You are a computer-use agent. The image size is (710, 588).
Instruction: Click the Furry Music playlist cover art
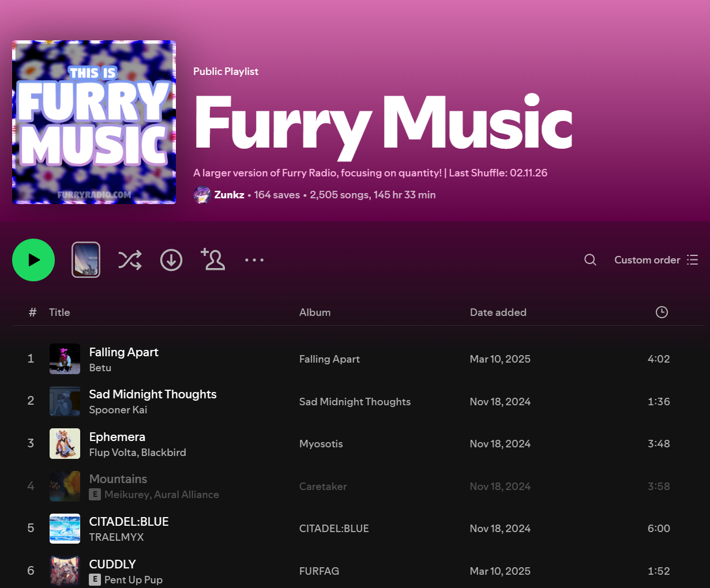tap(94, 122)
